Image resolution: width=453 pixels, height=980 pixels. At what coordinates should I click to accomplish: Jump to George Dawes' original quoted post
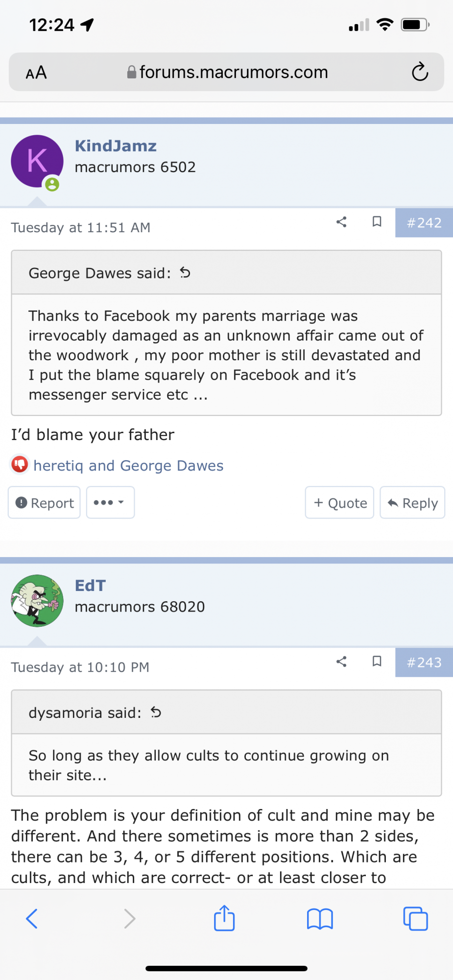click(185, 272)
